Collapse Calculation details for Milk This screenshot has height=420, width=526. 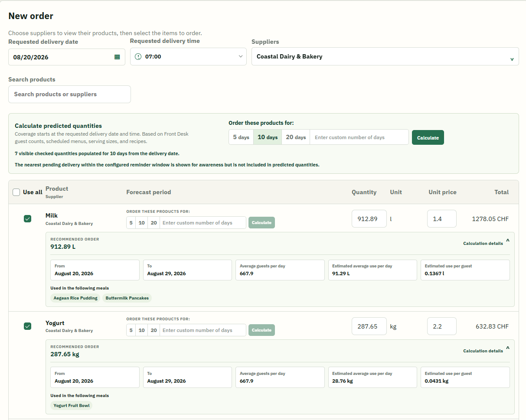pos(486,243)
